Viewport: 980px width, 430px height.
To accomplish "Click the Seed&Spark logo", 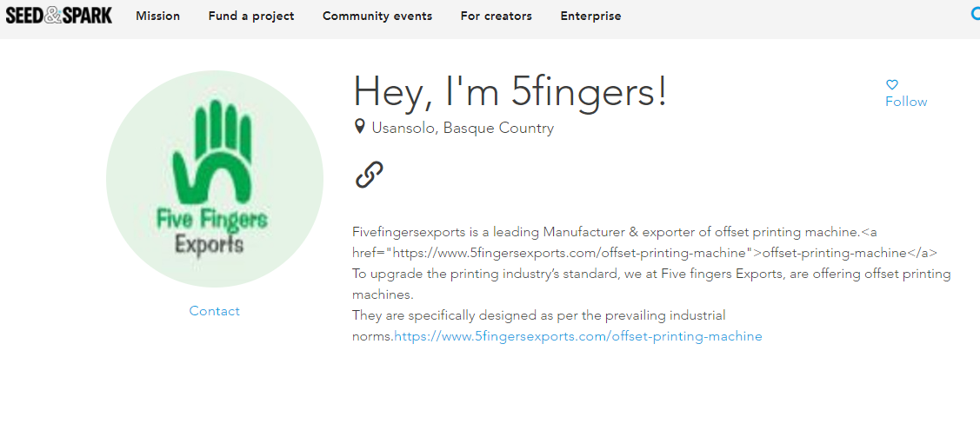I will coord(58,15).
